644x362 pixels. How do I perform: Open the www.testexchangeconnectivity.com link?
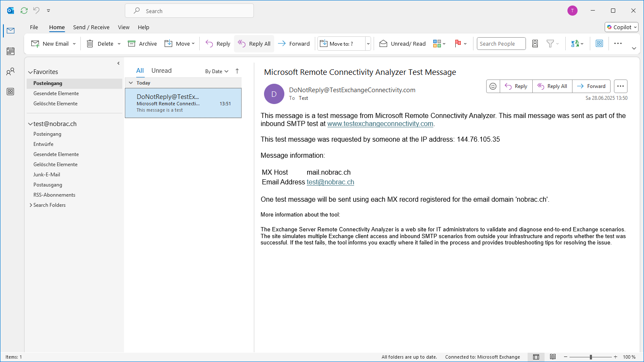tap(380, 124)
